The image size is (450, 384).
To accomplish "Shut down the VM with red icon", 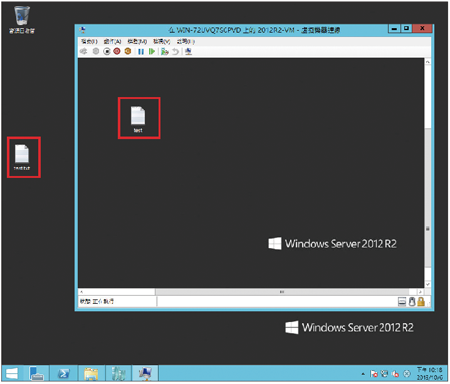I will coord(117,51).
